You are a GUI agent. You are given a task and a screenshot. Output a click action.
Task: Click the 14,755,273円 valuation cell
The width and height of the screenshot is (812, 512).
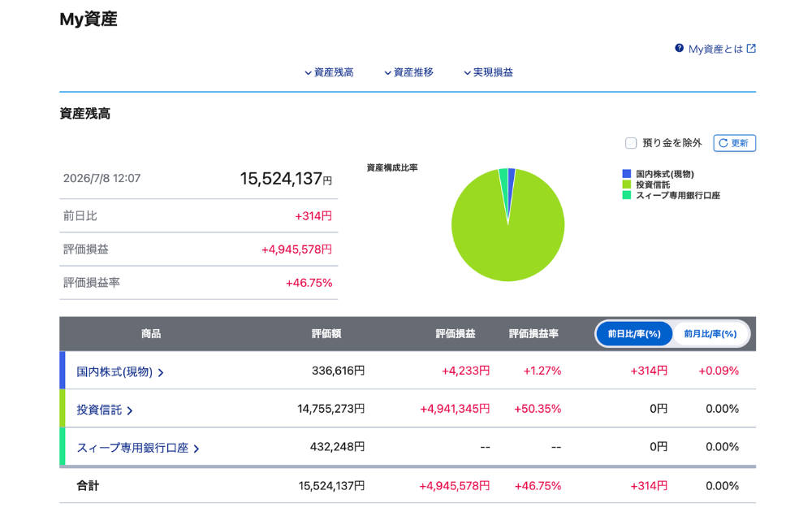[331, 409]
